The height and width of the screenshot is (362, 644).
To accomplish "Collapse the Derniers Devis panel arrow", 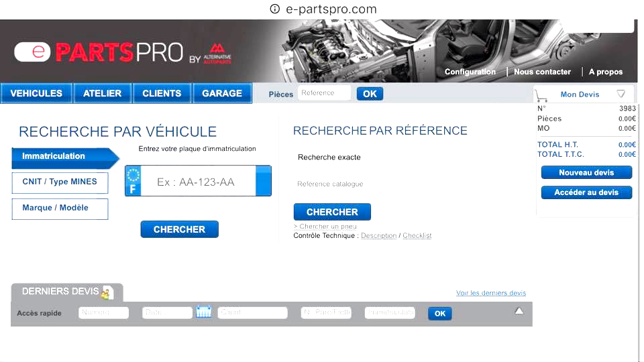I will 519,310.
